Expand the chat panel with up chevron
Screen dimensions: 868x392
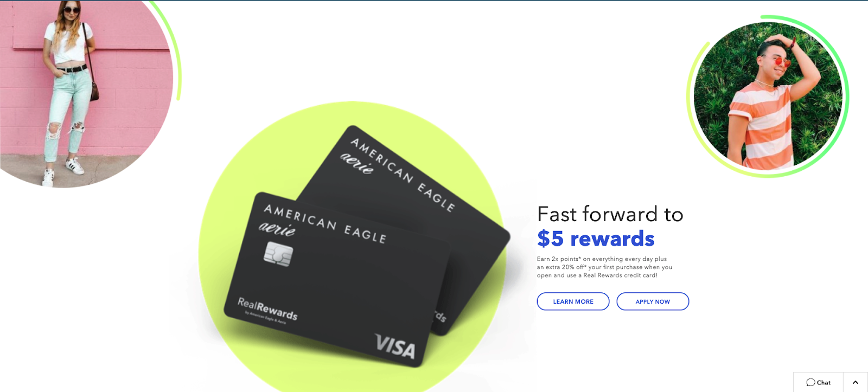pos(856,382)
